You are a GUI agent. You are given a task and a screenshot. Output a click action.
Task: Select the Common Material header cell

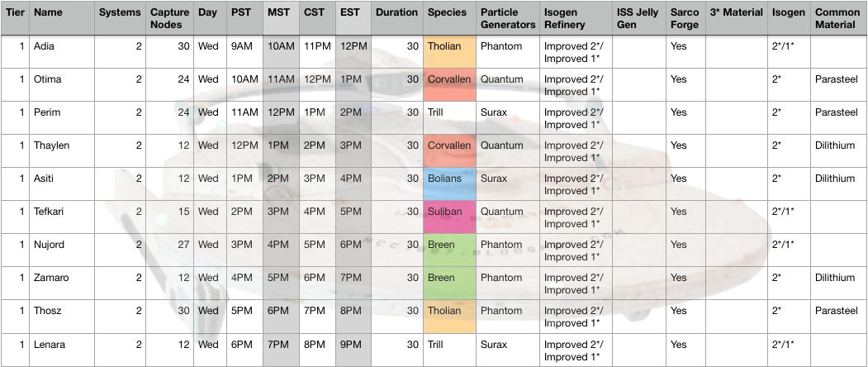click(837, 18)
